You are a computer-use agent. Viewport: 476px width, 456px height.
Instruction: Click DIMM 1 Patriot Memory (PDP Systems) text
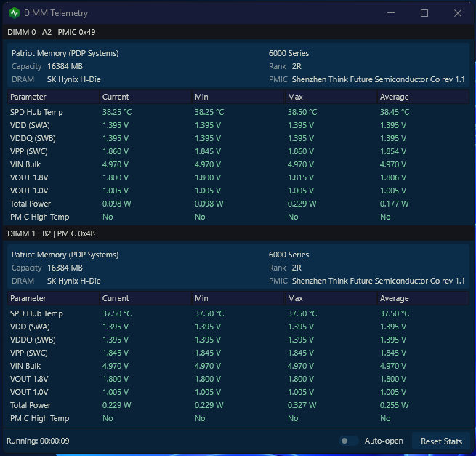tap(65, 255)
